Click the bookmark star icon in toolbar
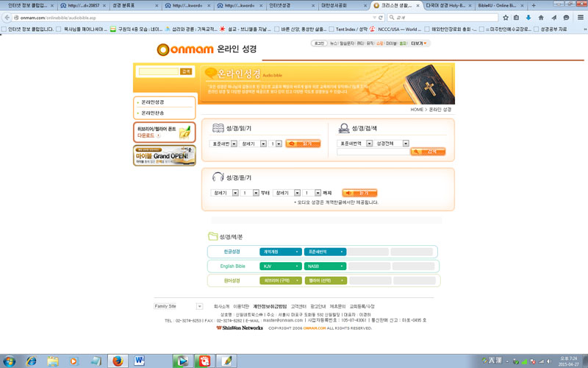The height and width of the screenshot is (368, 588). click(505, 18)
